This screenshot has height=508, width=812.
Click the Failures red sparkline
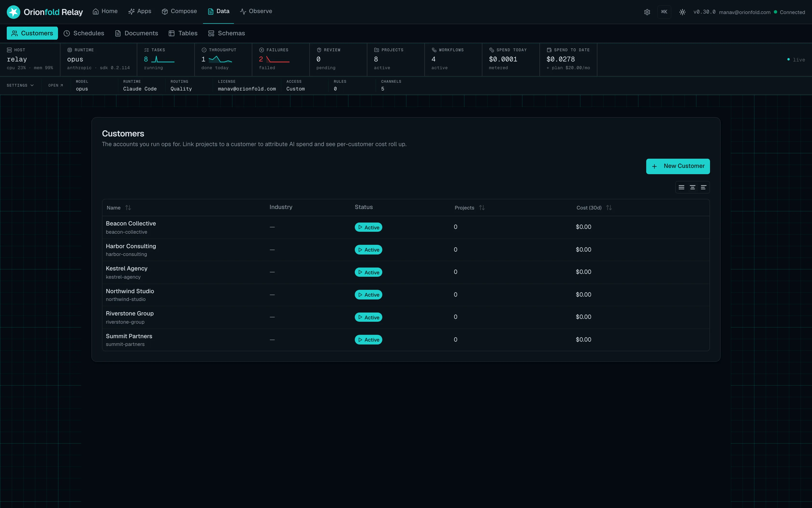click(278, 60)
